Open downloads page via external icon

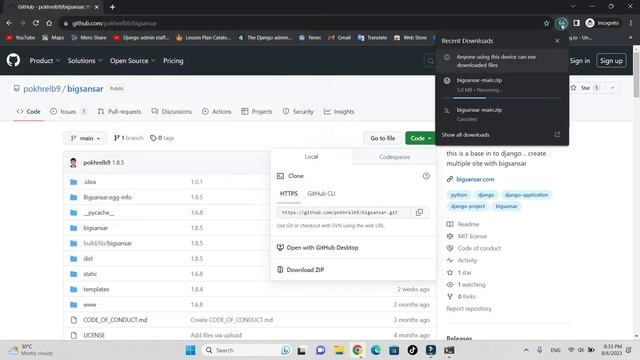pos(557,135)
